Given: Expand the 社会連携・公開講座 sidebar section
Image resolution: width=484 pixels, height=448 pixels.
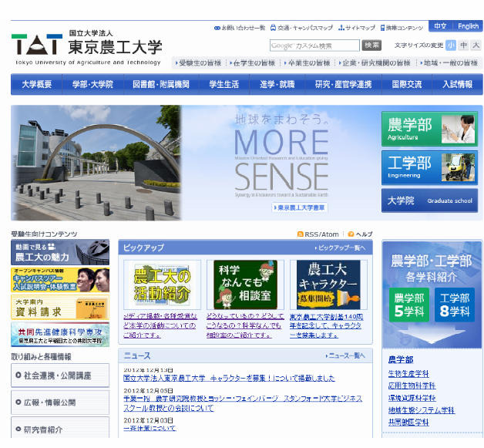Looking at the screenshot, I should coord(60,376).
